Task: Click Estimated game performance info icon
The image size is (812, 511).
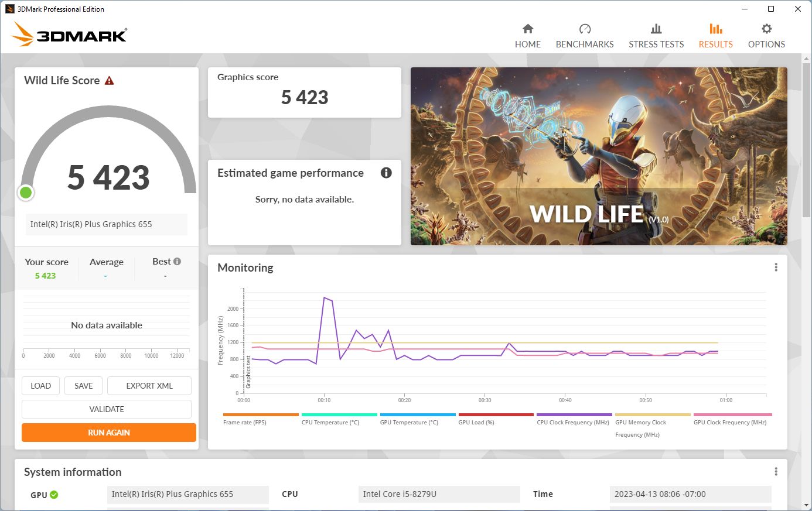Action: click(386, 173)
